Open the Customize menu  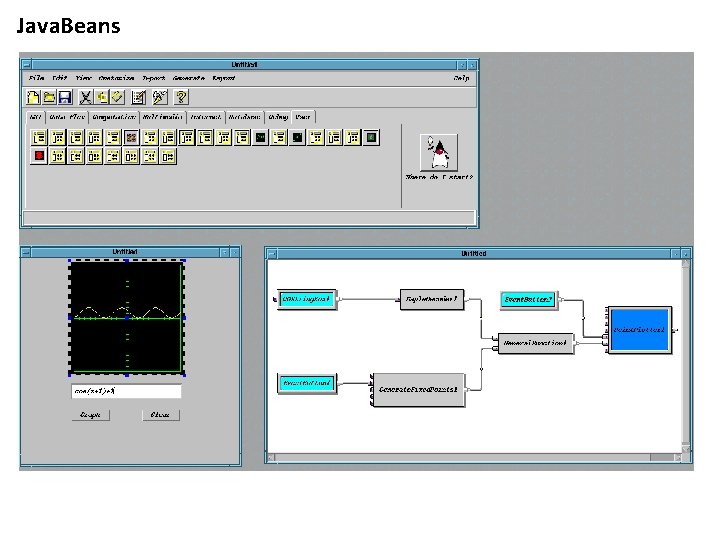pos(117,78)
